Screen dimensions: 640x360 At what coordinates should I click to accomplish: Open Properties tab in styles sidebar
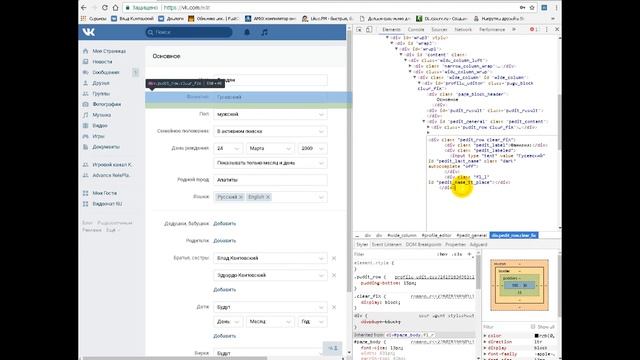tap(455, 244)
